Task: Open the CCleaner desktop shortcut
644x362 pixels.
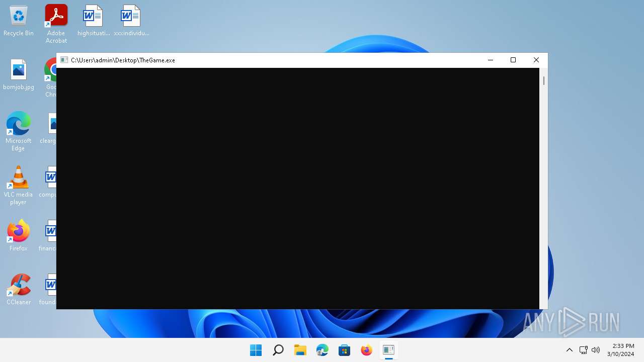Action: tap(19, 290)
